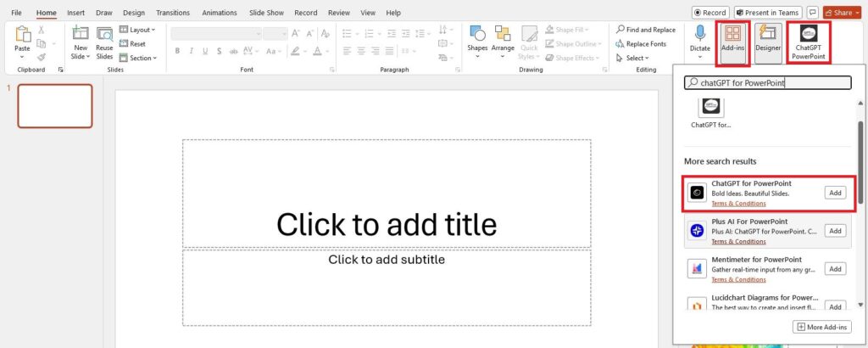Align text right in Paragraph group
This screenshot has width=868, height=348.
[x=376, y=51]
